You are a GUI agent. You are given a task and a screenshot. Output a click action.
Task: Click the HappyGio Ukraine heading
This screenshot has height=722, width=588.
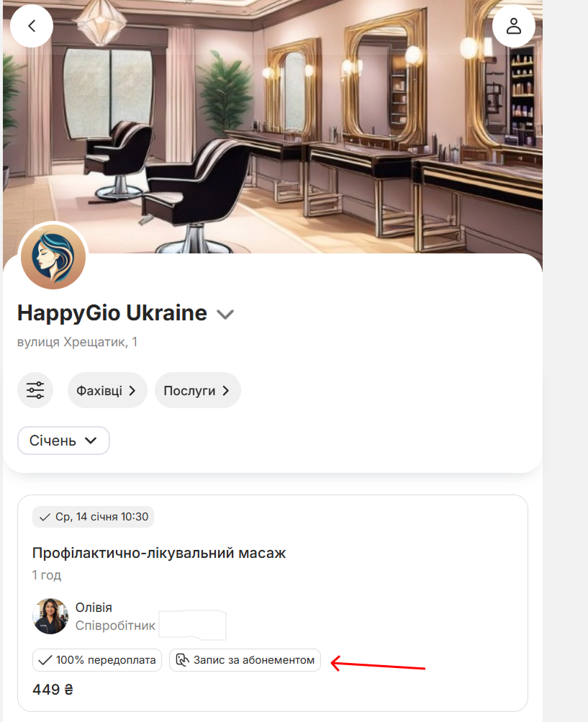click(x=112, y=313)
